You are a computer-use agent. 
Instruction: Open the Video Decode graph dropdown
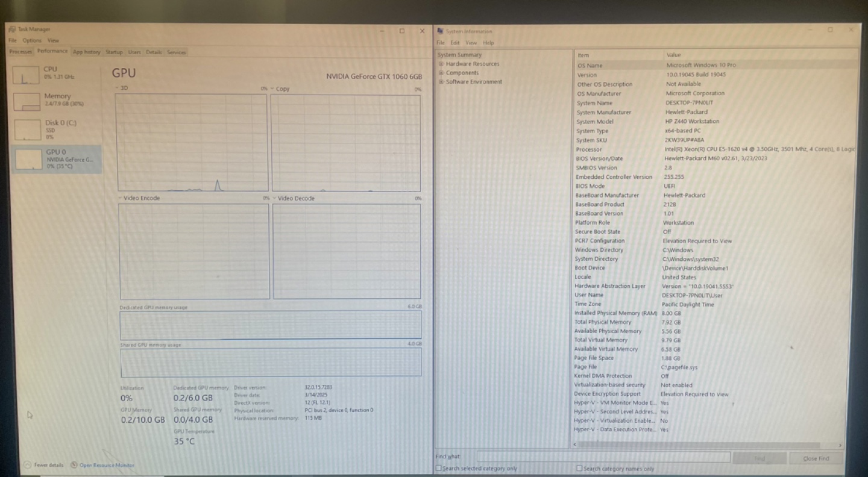click(x=274, y=198)
